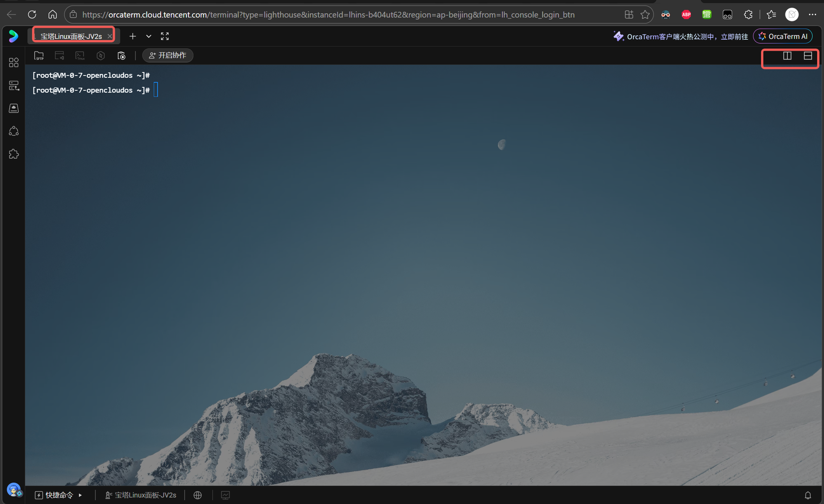Viewport: 824px width, 504px height.
Task: Open the OrcaTerm AI assistant button
Action: 783,36
